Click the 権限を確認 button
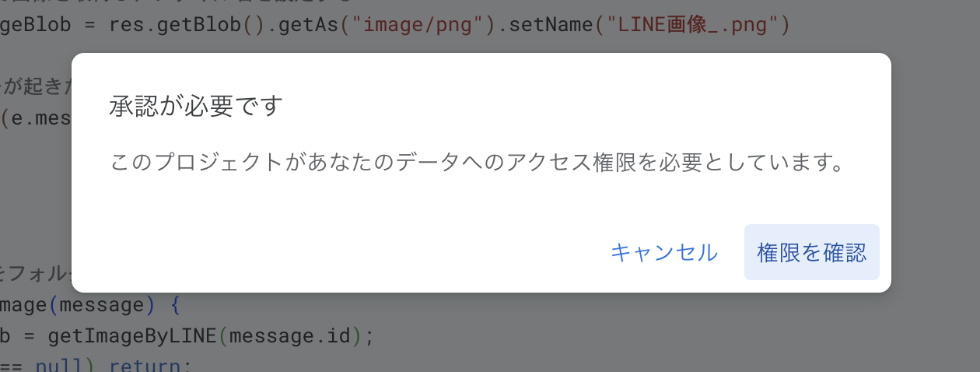 coord(811,252)
